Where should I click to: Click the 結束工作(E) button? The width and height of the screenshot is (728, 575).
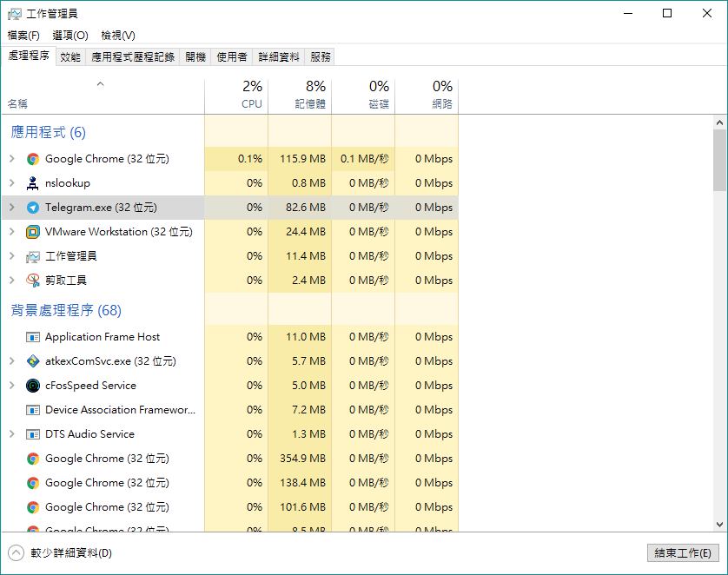coord(683,553)
